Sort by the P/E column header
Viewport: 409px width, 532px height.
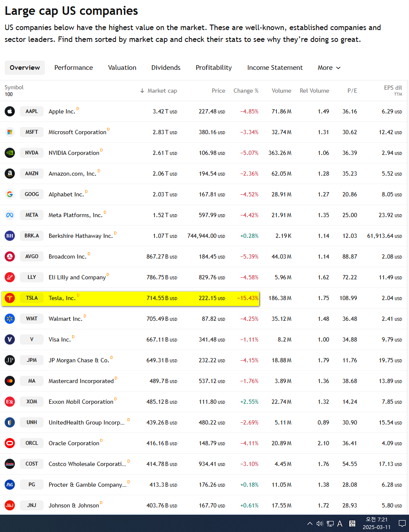352,91
